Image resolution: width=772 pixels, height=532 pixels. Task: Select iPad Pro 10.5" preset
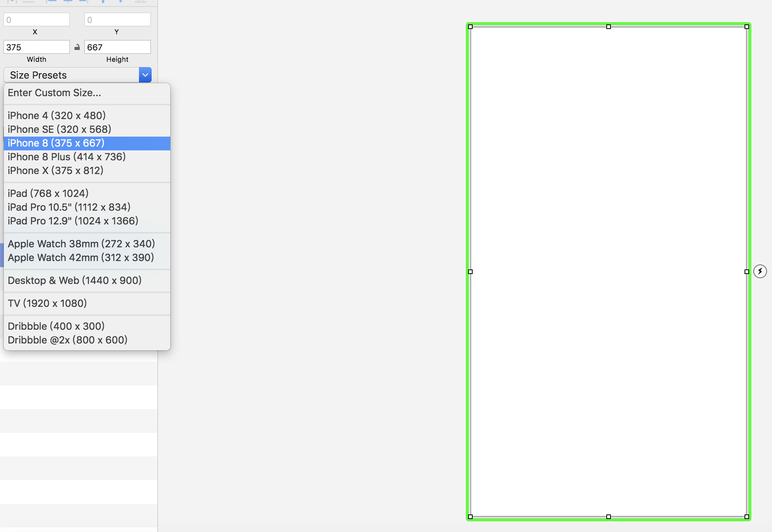pyautogui.click(x=69, y=207)
